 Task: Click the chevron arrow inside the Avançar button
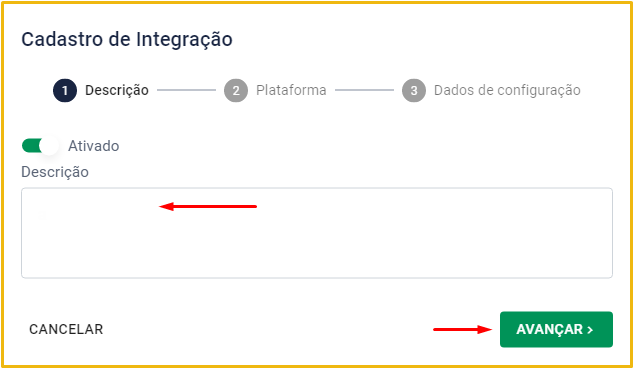click(x=590, y=330)
